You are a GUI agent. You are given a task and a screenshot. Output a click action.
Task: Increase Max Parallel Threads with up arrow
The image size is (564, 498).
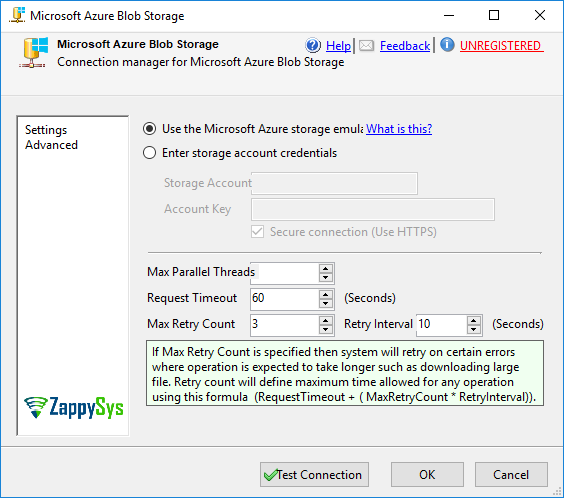coord(326,269)
